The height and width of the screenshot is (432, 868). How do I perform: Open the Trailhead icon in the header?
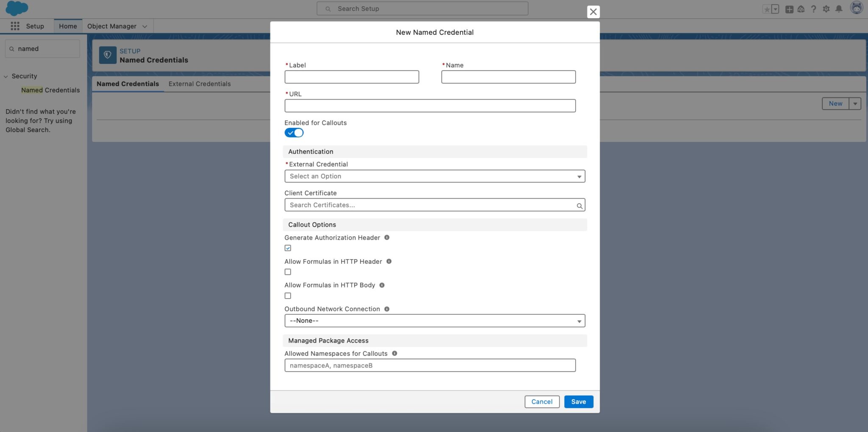(801, 8)
